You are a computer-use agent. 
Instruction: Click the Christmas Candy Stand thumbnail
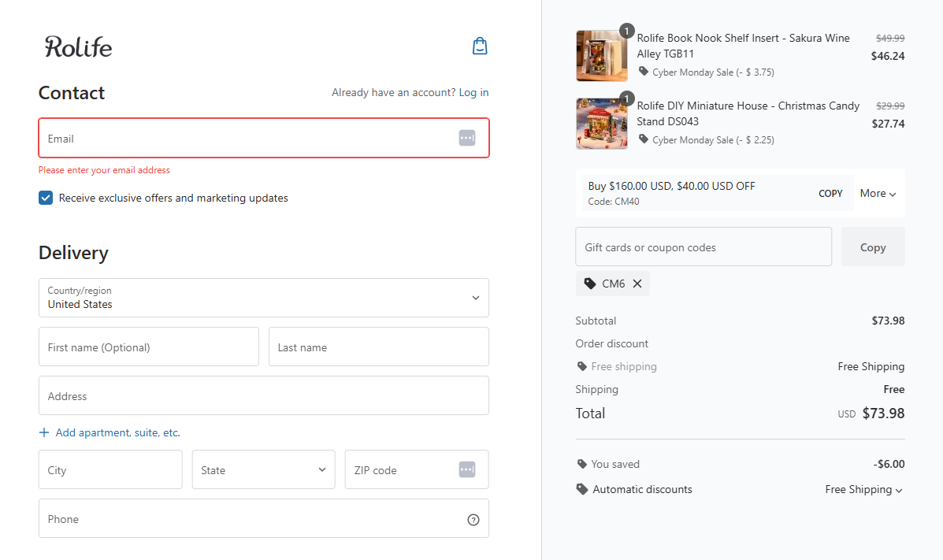[x=601, y=124]
